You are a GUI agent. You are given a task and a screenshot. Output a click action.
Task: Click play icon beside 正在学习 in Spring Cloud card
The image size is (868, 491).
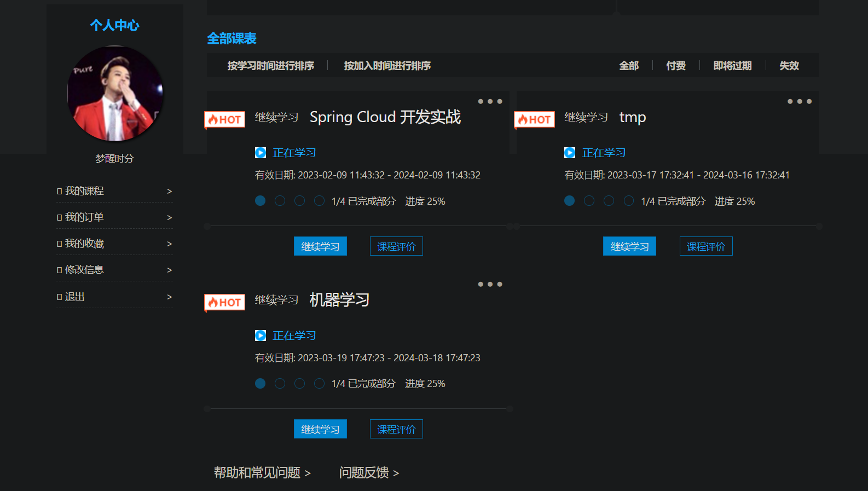coord(261,153)
